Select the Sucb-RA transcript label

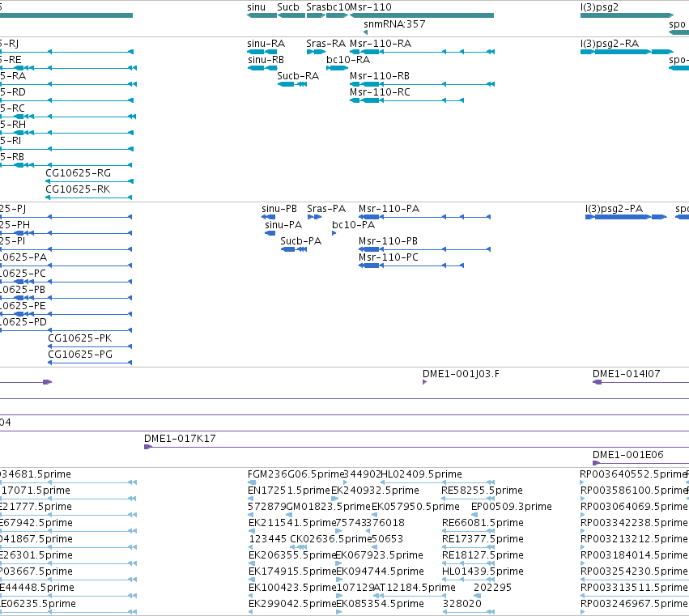pos(298,76)
